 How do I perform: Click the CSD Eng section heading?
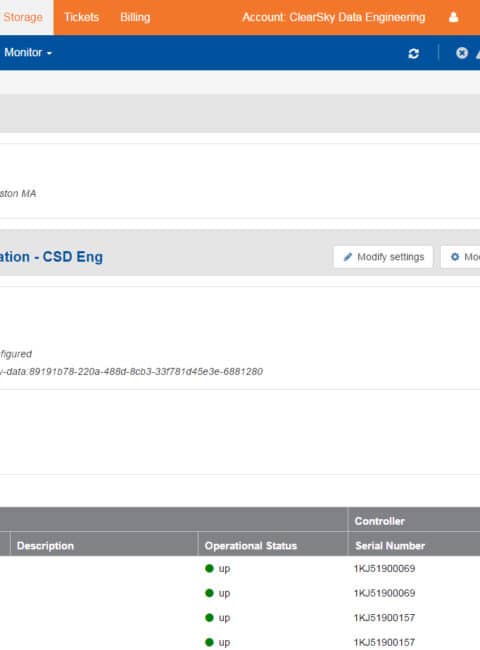point(51,257)
